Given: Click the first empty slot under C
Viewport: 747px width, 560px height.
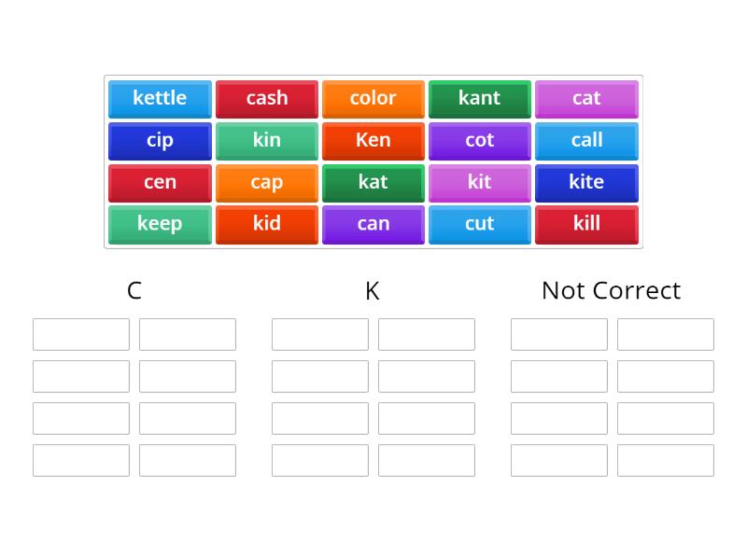Looking at the screenshot, I should 81,334.
